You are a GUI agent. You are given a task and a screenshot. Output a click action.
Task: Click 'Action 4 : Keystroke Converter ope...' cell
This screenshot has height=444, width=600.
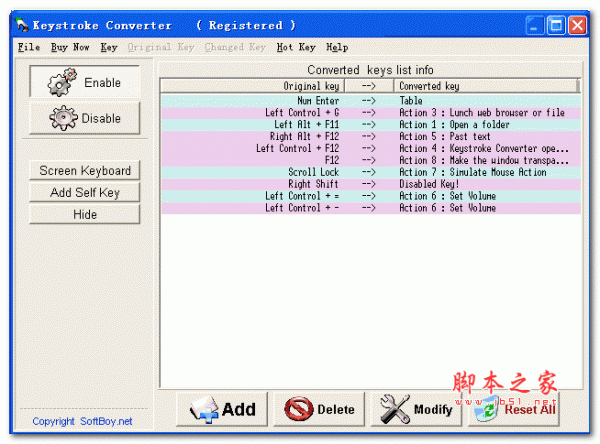point(484,148)
